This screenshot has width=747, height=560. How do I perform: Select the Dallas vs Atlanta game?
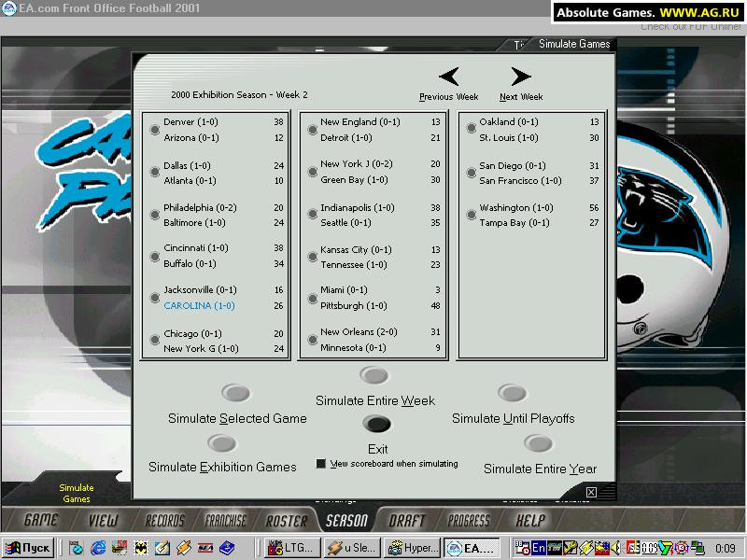coord(155,172)
